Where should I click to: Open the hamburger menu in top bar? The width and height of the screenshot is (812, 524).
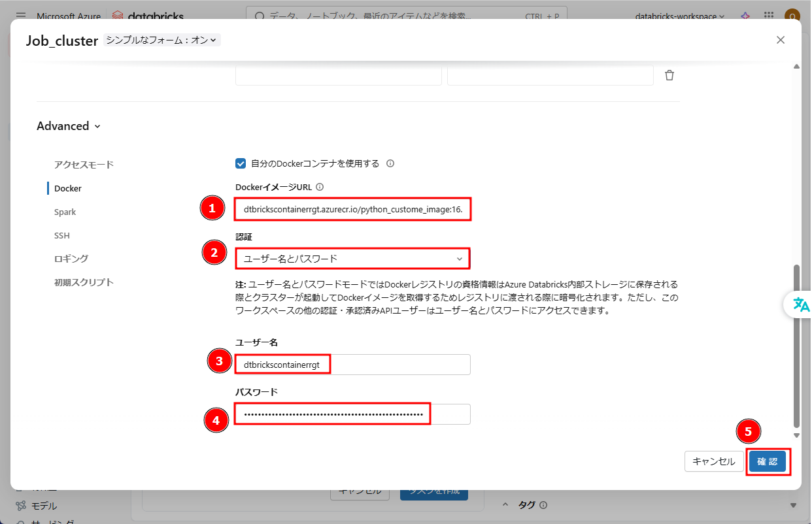(x=21, y=16)
